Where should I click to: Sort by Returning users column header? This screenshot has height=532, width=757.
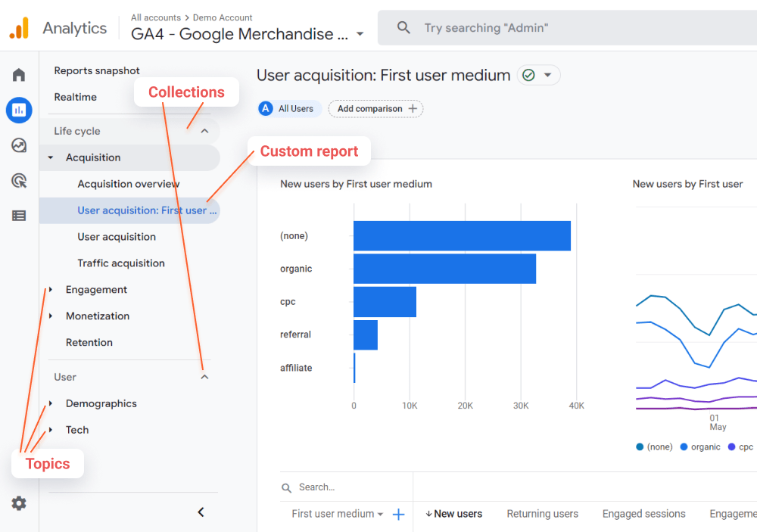point(542,514)
